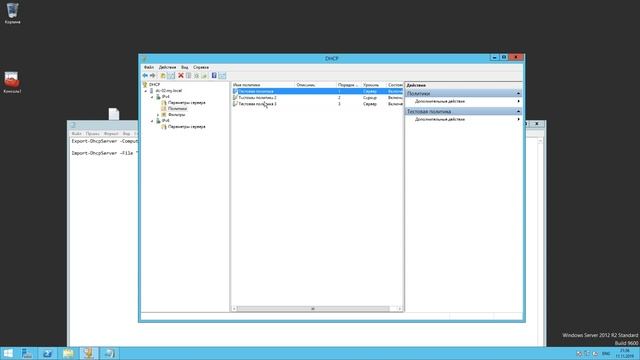Open Дополнительные действия submenu under Тестовая политика
The image size is (640, 360).
pos(464,119)
